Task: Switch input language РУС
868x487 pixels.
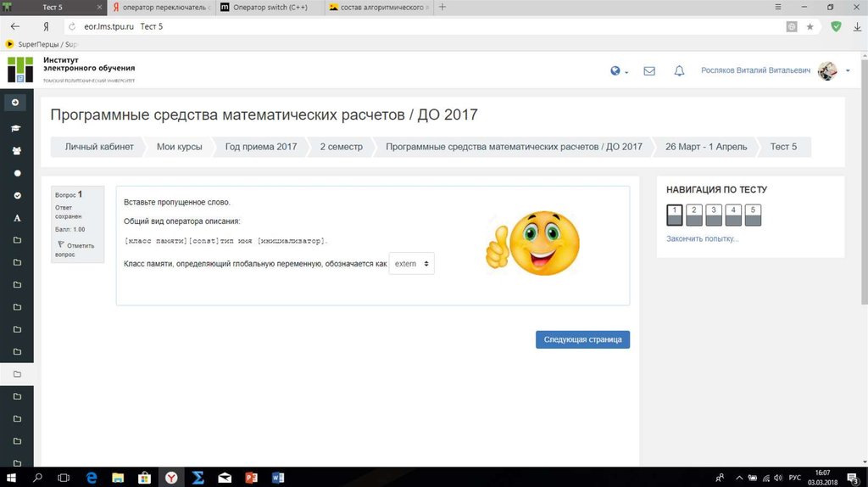Action: click(795, 478)
